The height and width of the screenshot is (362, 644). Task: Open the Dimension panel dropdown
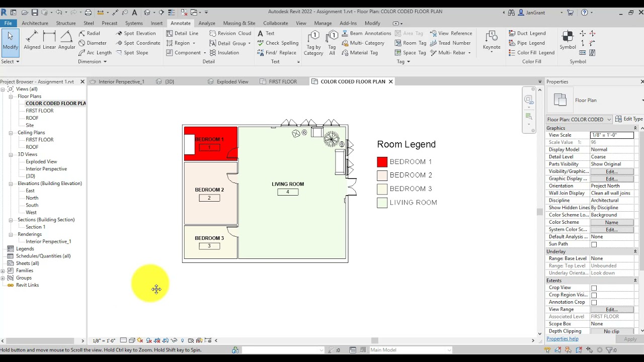(93, 61)
